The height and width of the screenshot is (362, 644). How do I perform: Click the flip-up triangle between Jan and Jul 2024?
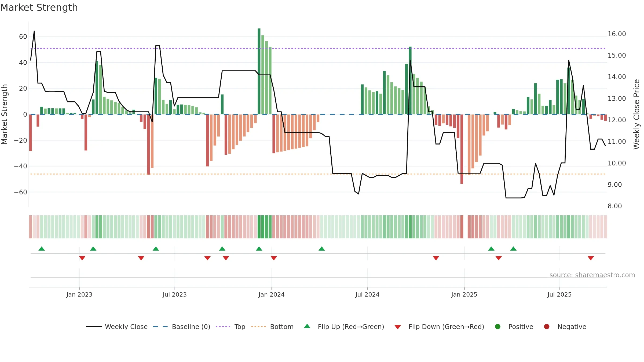pos(322,249)
